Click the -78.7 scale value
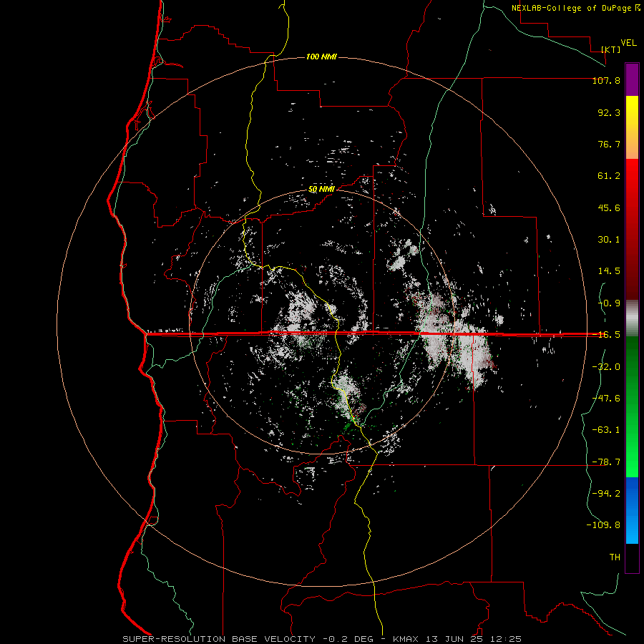This screenshot has height=644, width=644. [x=606, y=462]
